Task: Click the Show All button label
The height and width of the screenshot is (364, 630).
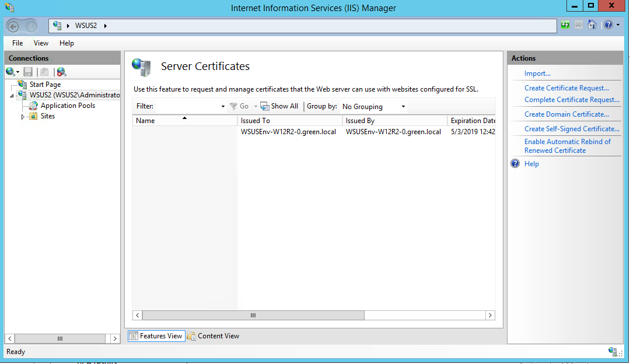Action: [x=285, y=106]
